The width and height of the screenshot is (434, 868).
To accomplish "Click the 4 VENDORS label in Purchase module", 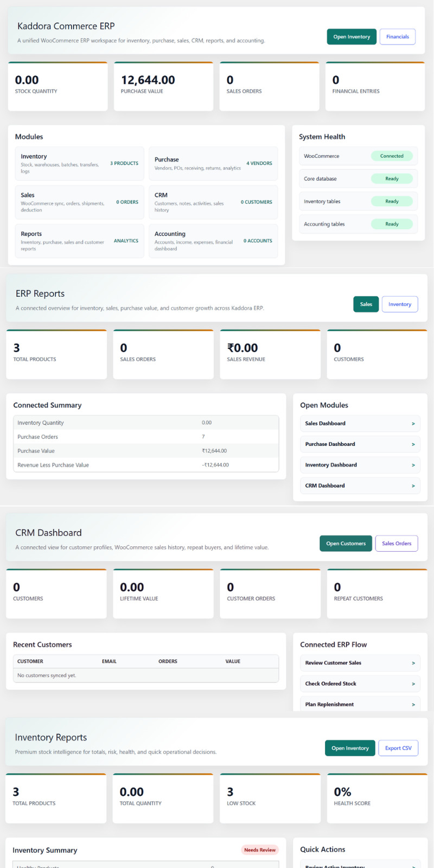I will pos(259,163).
